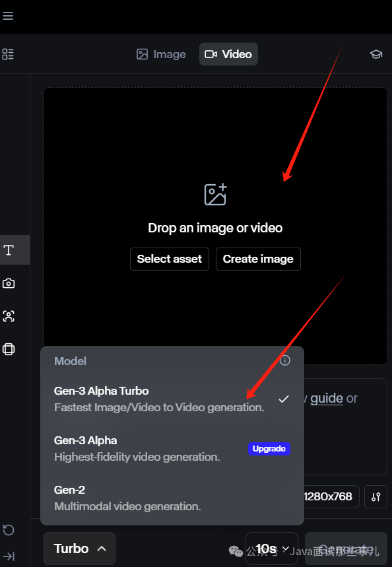Switch to the Video tab
The width and height of the screenshot is (392, 567).
[x=228, y=54]
